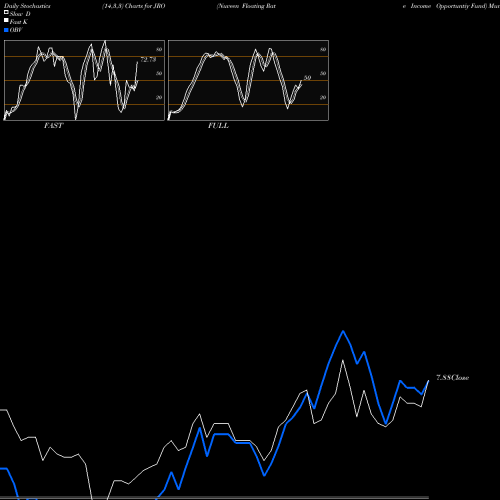
Task: Click the 72.73 value on FAST chart
Action: [x=148, y=60]
